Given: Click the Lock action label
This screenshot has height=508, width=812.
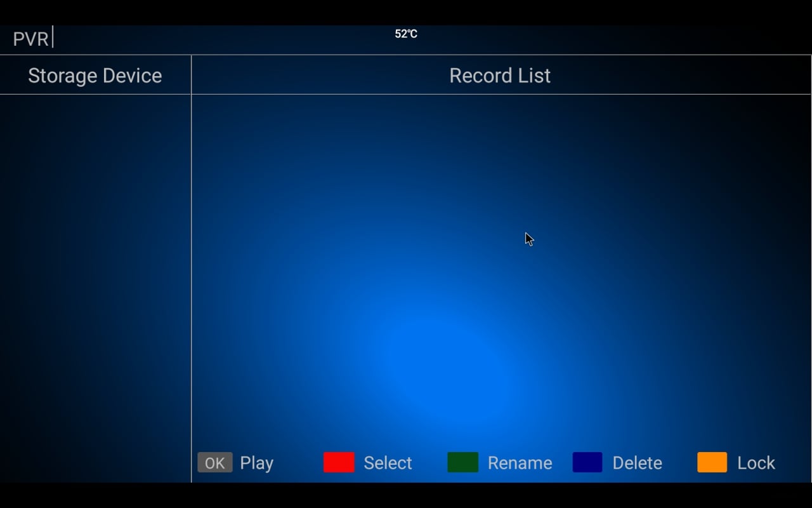Looking at the screenshot, I should pyautogui.click(x=756, y=463).
